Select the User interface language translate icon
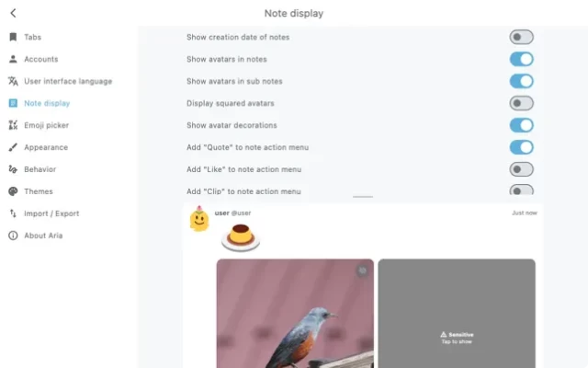The width and height of the screenshot is (588, 368). pyautogui.click(x=13, y=81)
